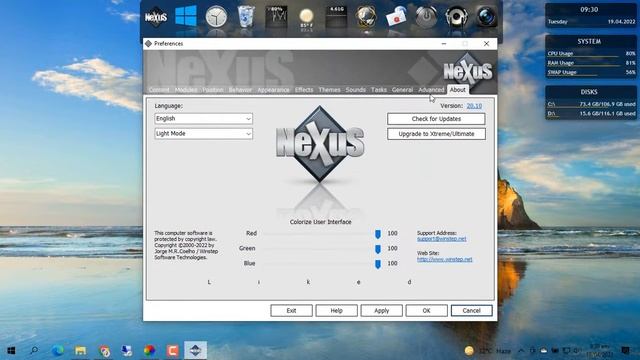
Task: Open the Advanced tab
Action: tap(431, 90)
